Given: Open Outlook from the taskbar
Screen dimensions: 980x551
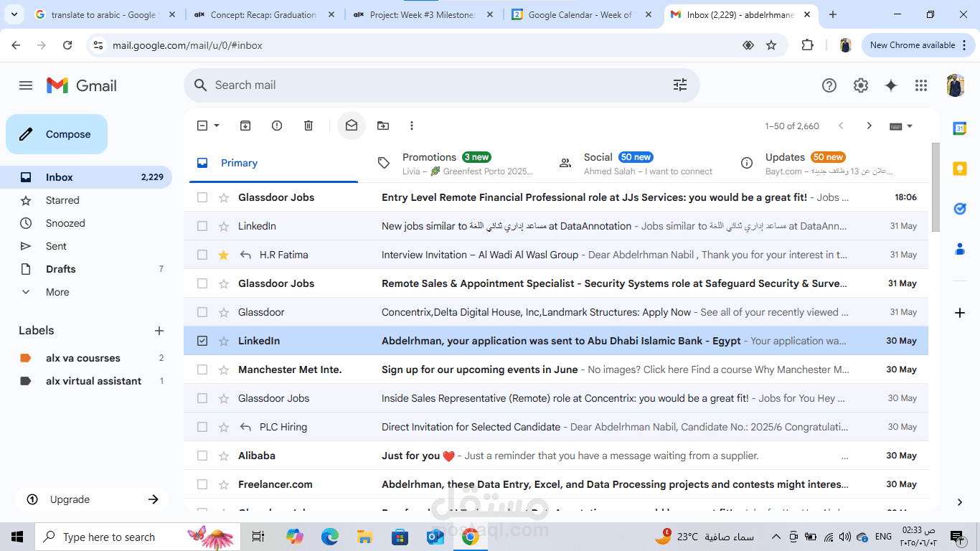Looking at the screenshot, I should [x=435, y=537].
